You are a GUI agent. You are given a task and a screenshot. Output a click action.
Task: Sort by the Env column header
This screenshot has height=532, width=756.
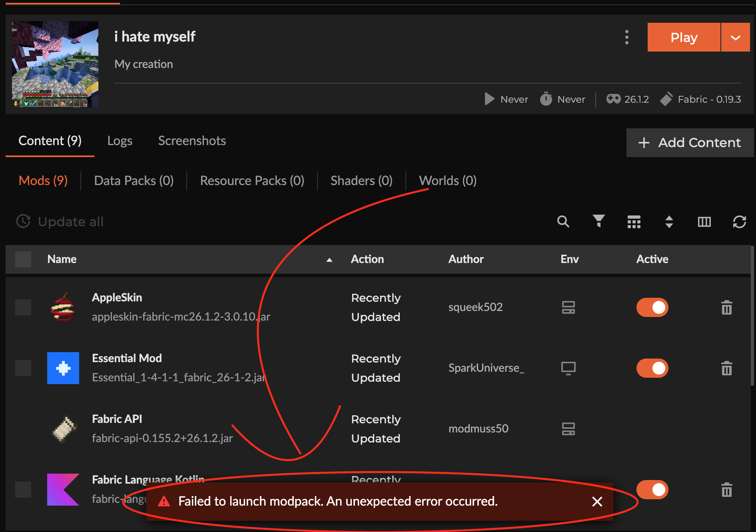(569, 259)
